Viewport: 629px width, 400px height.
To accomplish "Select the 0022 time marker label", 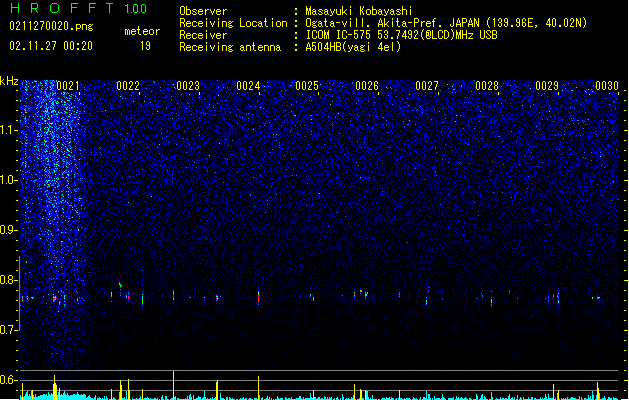I will tap(128, 86).
